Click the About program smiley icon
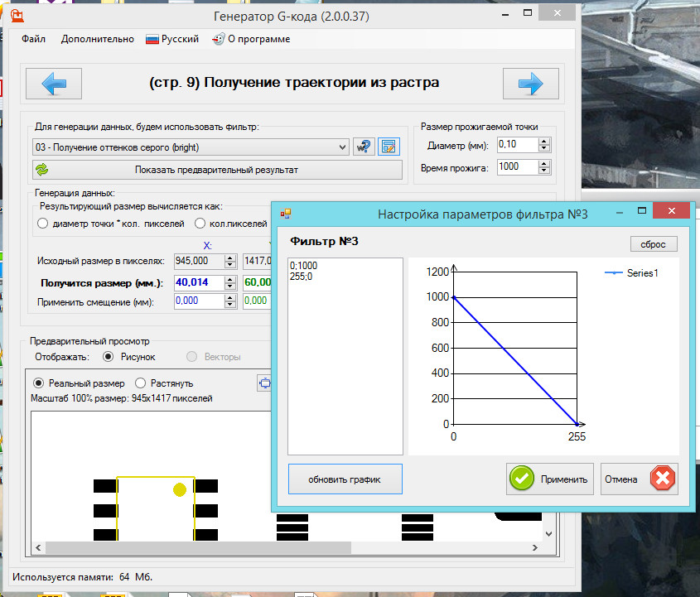This screenshot has width=700, height=597. (x=219, y=39)
